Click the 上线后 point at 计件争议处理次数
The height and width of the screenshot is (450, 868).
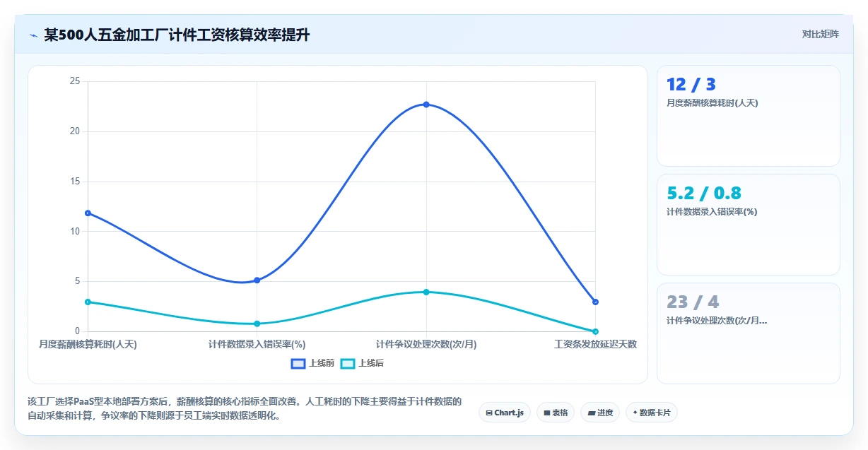[426, 292]
